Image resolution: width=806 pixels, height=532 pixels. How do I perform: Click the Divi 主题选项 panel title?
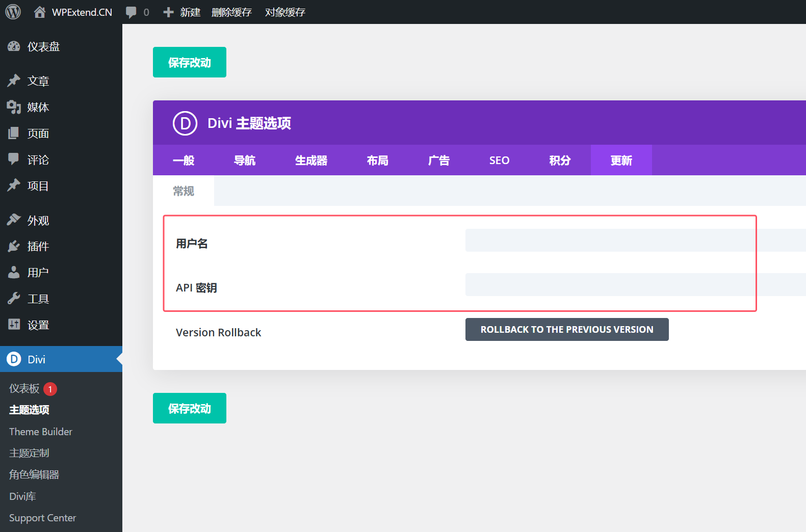[x=249, y=123]
